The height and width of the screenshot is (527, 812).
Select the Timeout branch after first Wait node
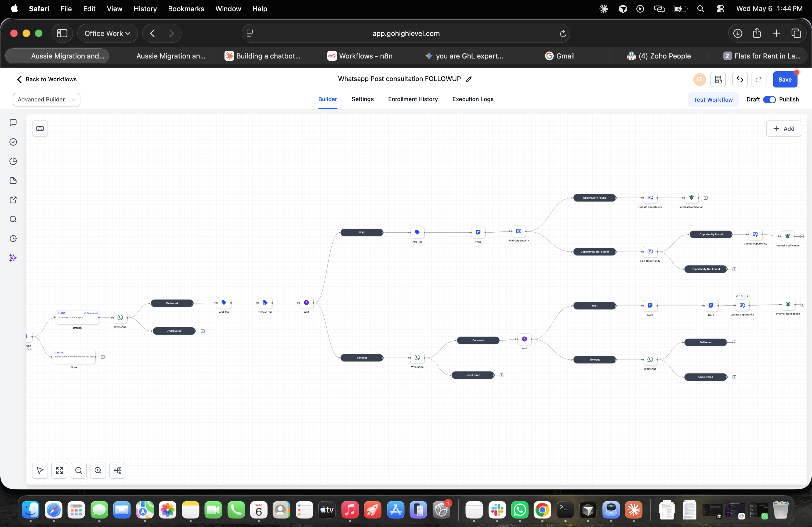pos(362,358)
